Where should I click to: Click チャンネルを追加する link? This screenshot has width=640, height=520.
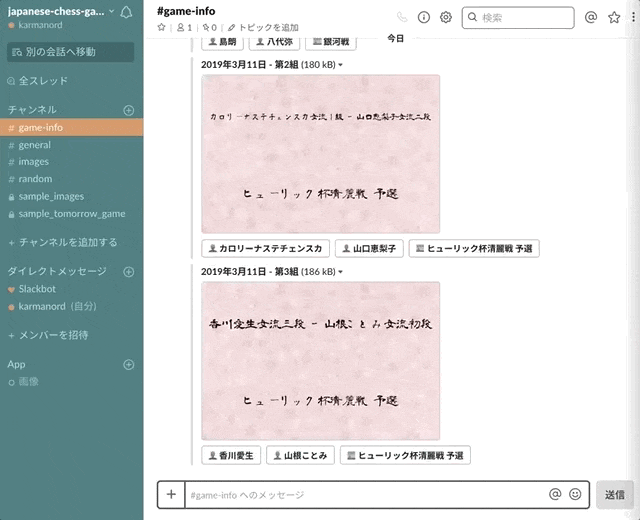[x=63, y=242]
